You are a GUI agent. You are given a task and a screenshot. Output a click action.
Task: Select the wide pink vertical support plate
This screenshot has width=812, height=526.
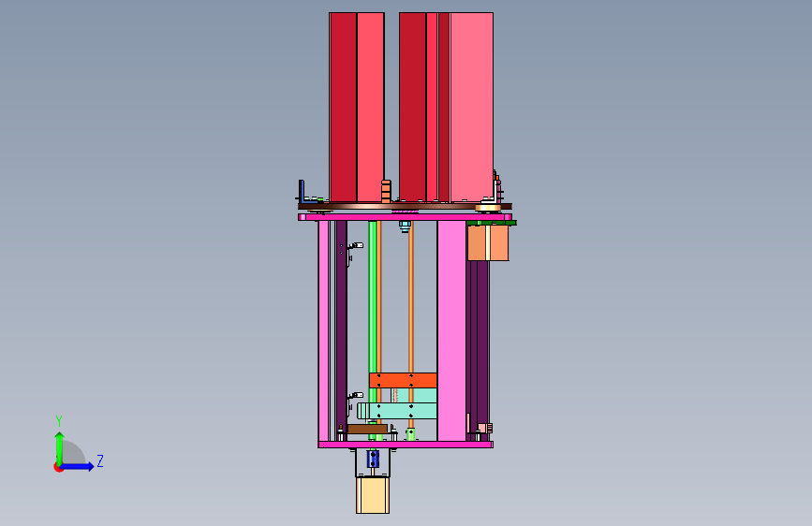click(451, 330)
